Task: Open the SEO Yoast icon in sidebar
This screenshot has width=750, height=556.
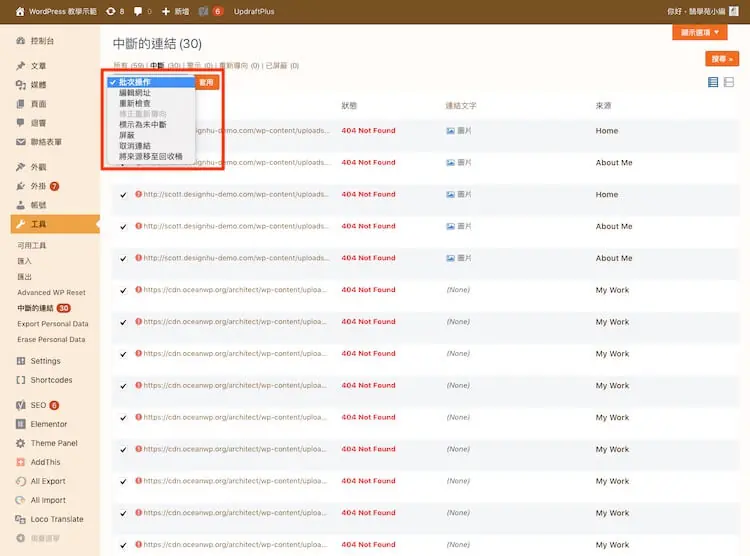Action: (21, 405)
